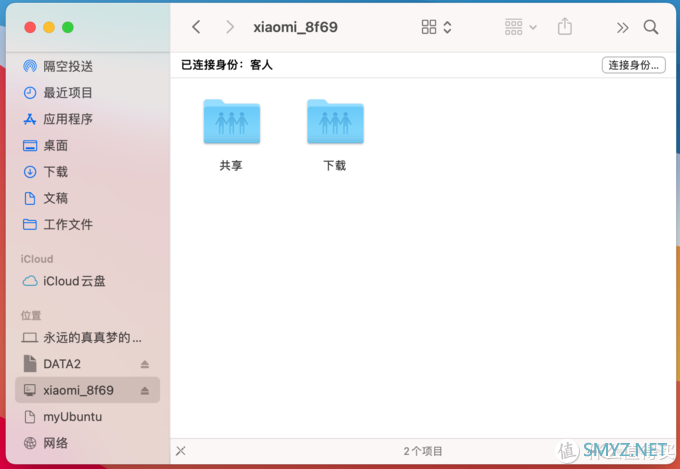The width and height of the screenshot is (680, 469).
Task: Open the search magnifier icon
Action: (651, 27)
